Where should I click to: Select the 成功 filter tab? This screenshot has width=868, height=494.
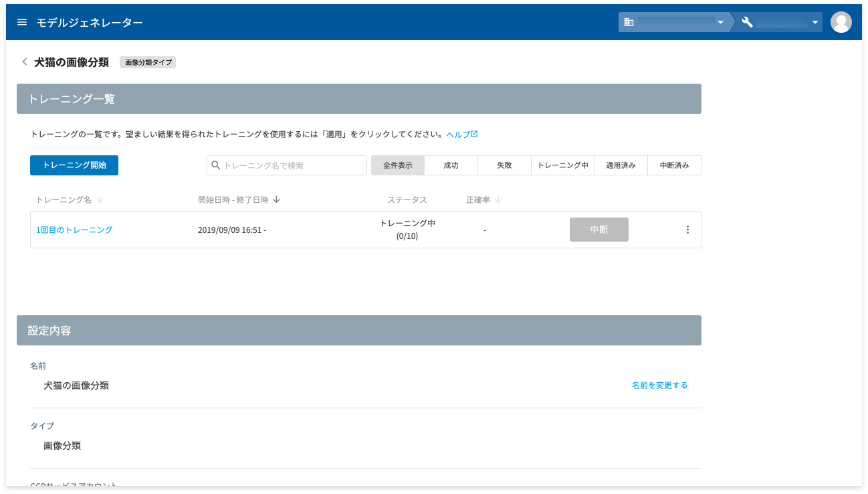coord(451,165)
